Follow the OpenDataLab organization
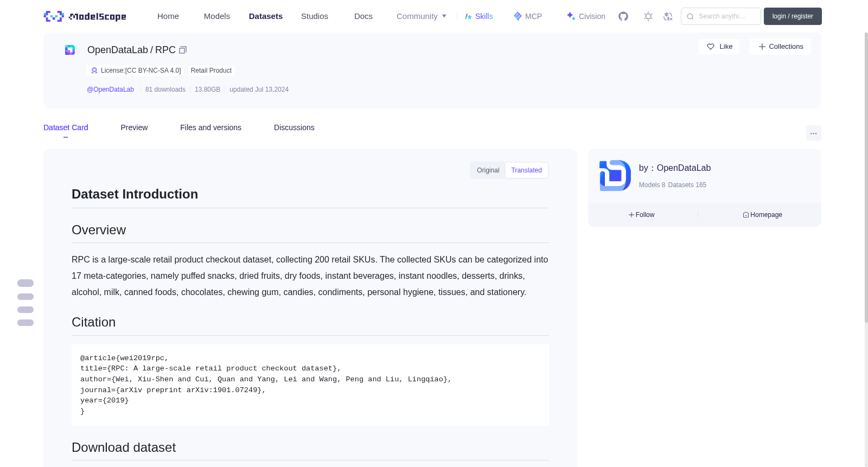The height and width of the screenshot is (467, 868). (642, 215)
